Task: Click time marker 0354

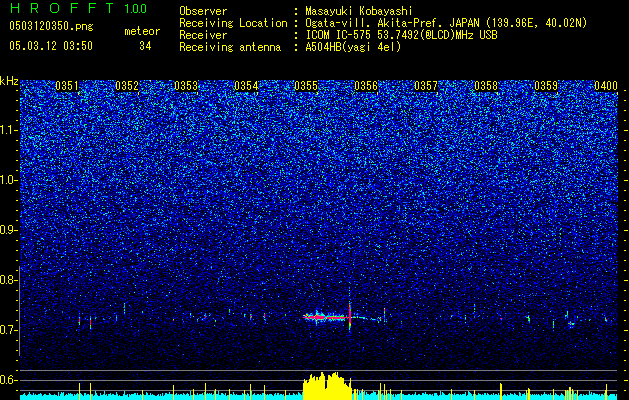Action: click(246, 86)
